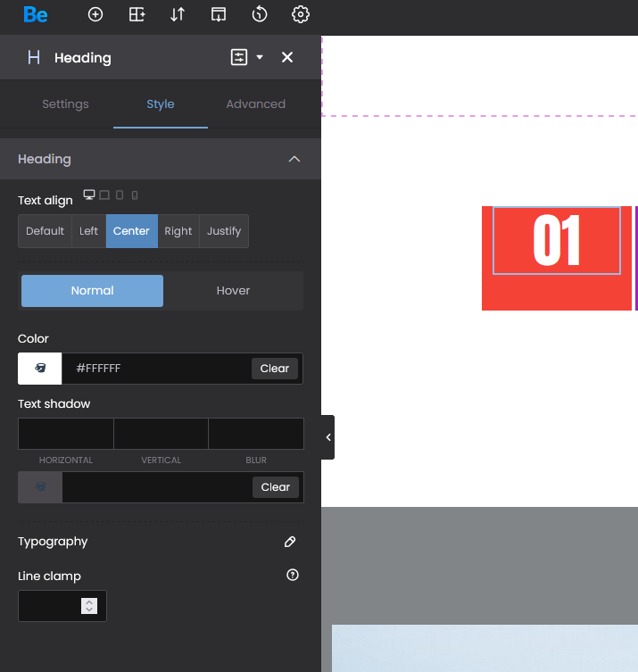Click the Vertical text shadow field
The width and height of the screenshot is (638, 672).
tap(162, 434)
